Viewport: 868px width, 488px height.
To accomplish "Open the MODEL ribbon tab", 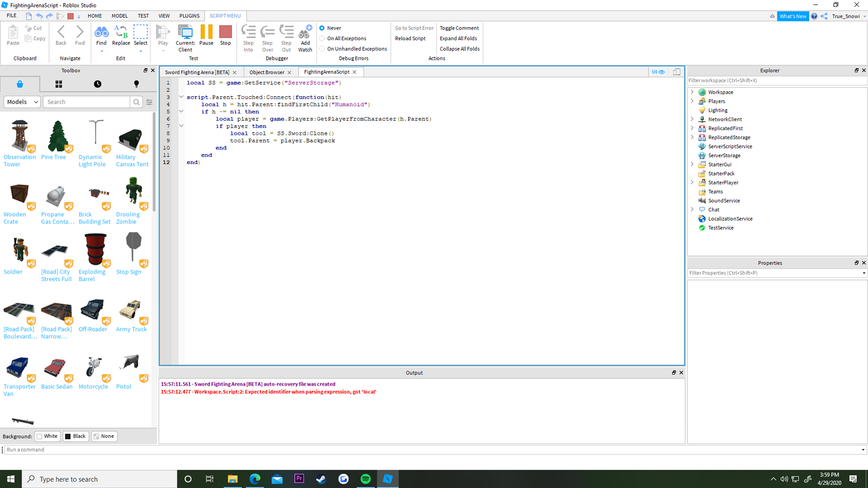I will pos(120,16).
